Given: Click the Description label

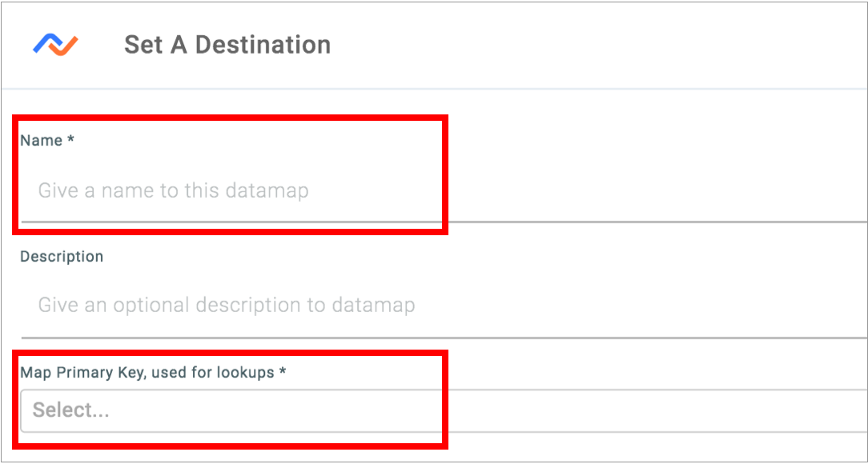Looking at the screenshot, I should [62, 257].
